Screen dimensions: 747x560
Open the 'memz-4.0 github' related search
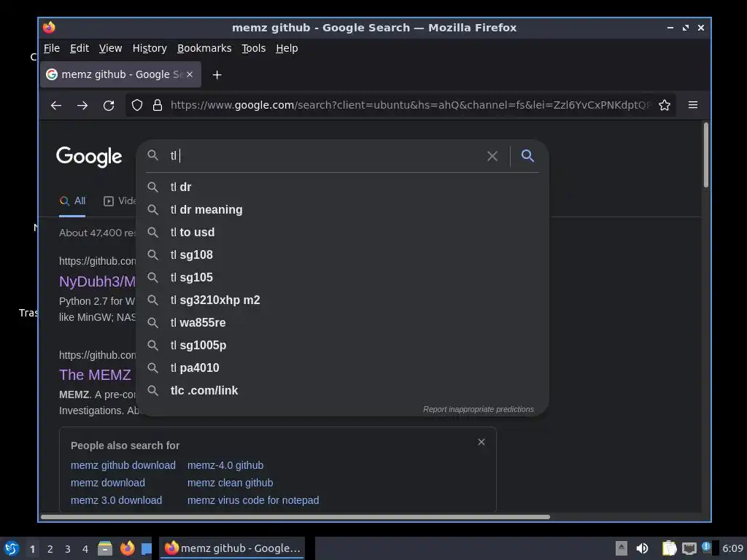pos(225,465)
